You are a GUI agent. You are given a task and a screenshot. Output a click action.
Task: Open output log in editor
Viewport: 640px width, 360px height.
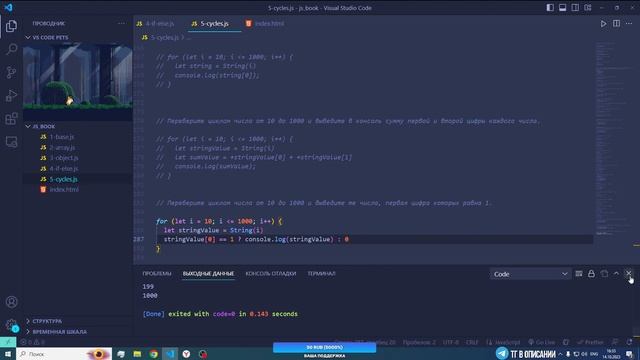point(604,274)
